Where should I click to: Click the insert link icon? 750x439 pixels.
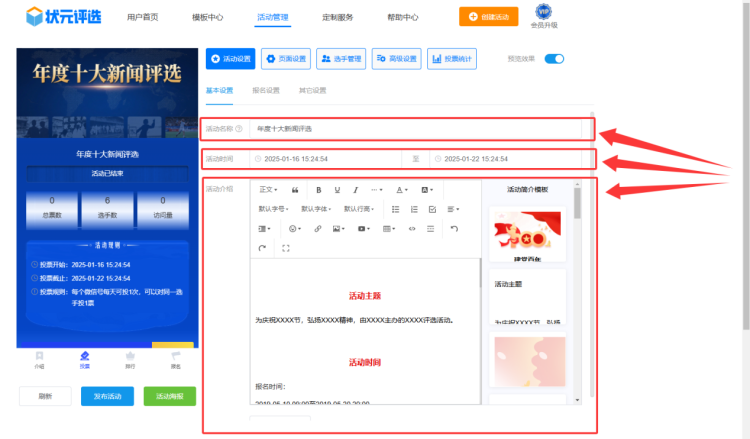[x=318, y=229]
